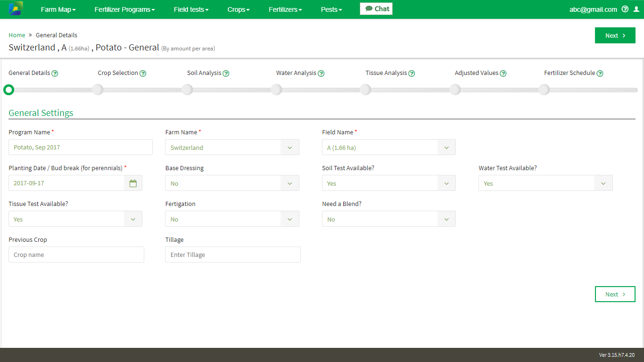Click help icon next to Adjusted Values
The image size is (644, 362).
(x=503, y=74)
